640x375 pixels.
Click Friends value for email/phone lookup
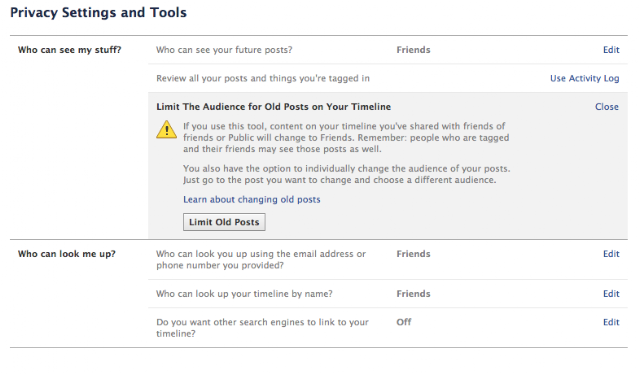tap(413, 254)
